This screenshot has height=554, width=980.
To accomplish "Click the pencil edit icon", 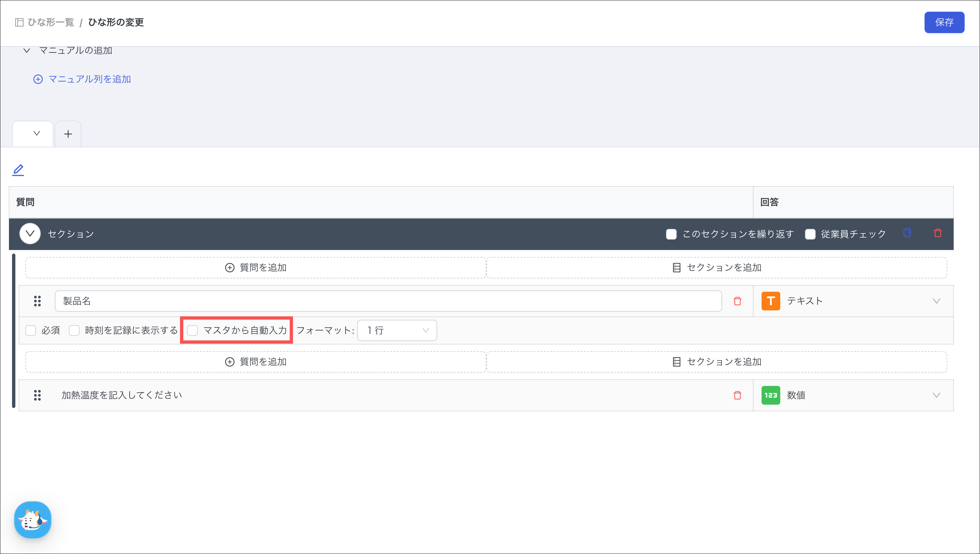I will coord(18,170).
